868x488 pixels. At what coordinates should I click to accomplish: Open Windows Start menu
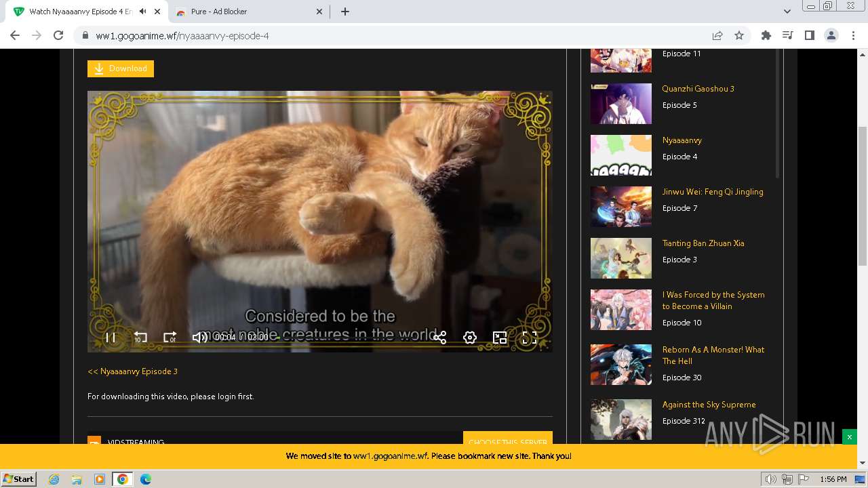pos(18,479)
